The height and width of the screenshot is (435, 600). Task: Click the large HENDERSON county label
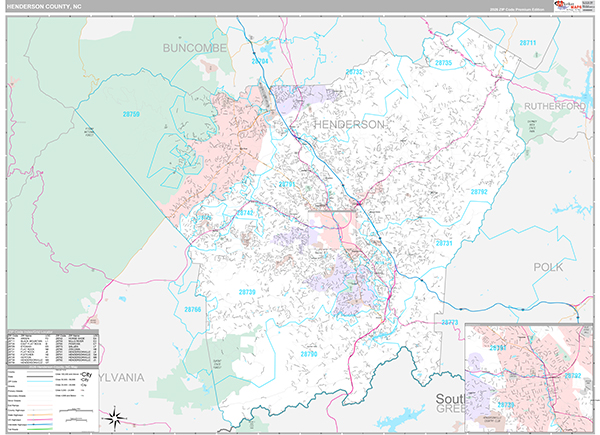pos(349,124)
